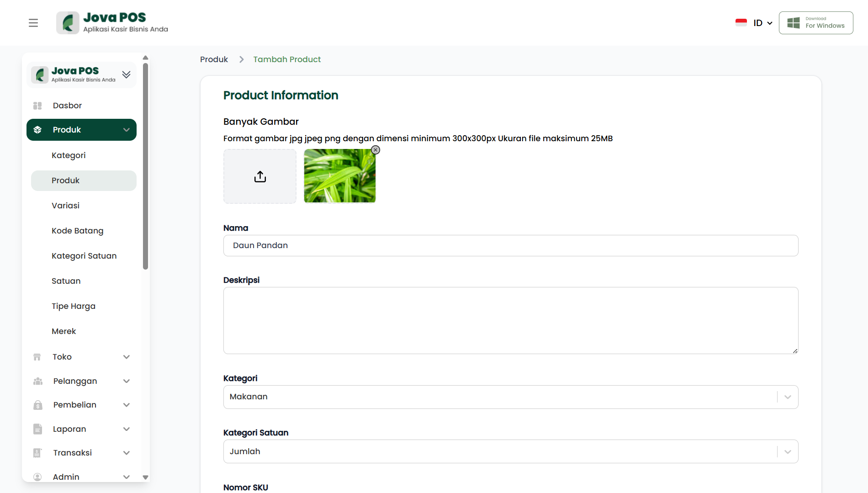This screenshot has width=868, height=493.
Task: Click the Laporan report document icon
Action: pos(37,429)
